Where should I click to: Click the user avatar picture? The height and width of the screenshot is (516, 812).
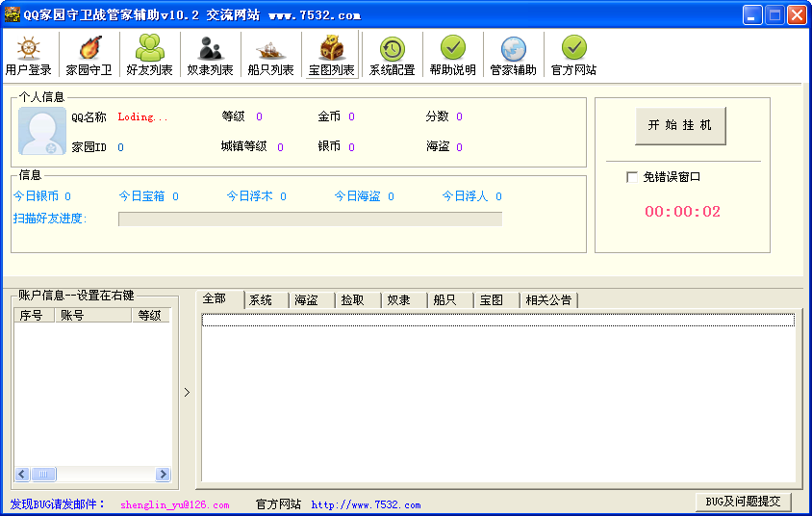42,131
